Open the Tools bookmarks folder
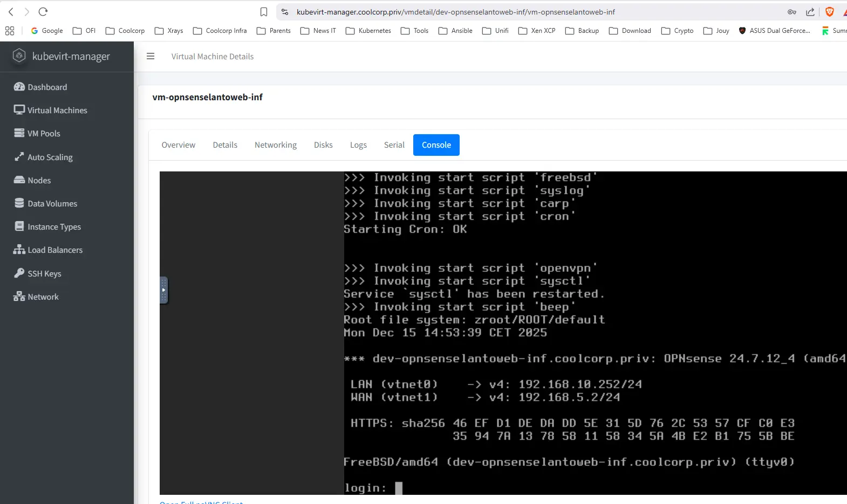847x504 pixels. [414, 31]
